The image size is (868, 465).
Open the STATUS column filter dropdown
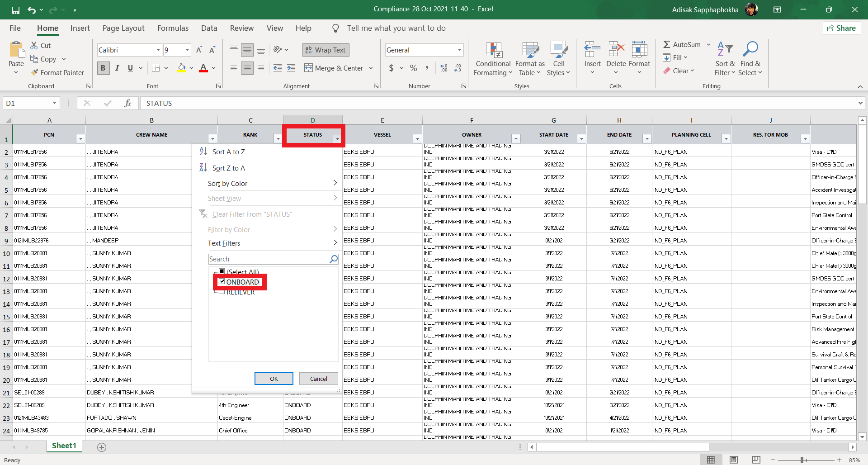click(x=337, y=138)
